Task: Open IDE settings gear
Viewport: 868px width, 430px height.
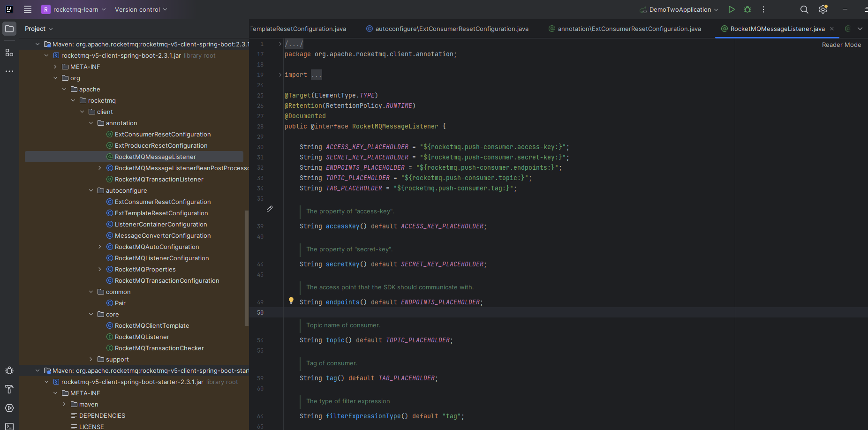Action: 823,9
